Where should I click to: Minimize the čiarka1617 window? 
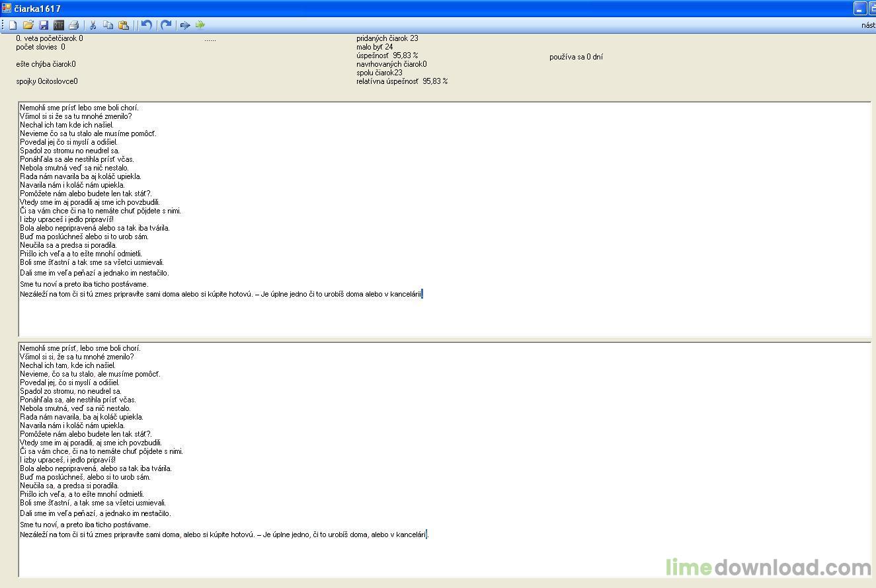pos(859,9)
